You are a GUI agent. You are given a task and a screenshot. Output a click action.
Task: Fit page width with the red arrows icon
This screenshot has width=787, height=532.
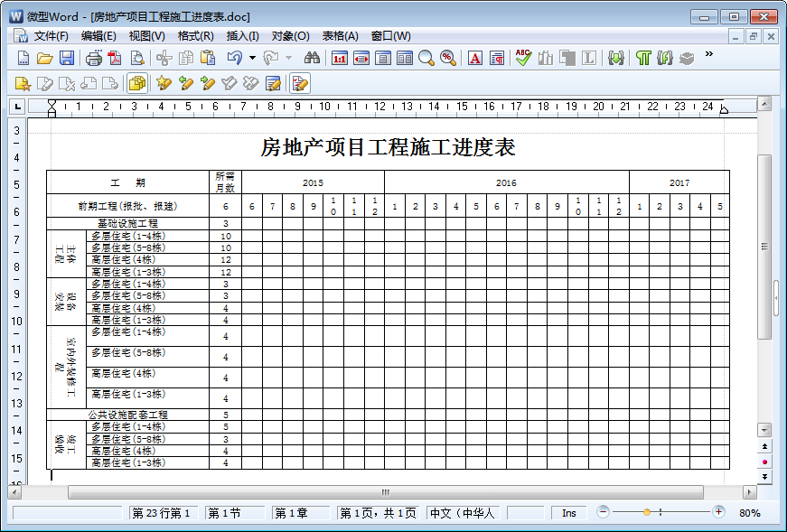click(x=361, y=58)
